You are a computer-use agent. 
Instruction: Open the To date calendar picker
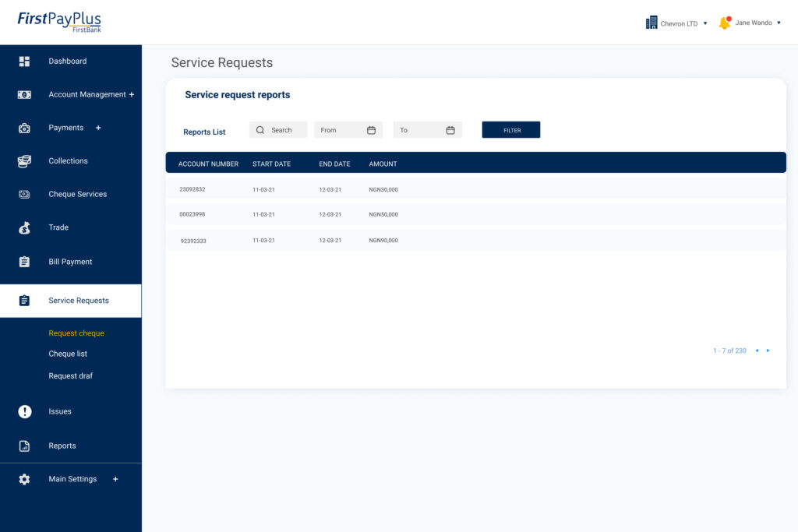tap(450, 130)
